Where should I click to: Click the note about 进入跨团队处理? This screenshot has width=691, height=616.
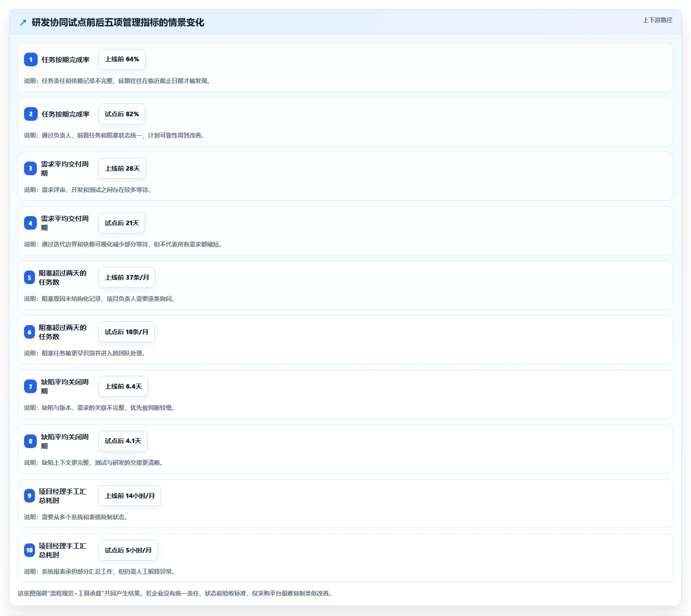coord(84,353)
